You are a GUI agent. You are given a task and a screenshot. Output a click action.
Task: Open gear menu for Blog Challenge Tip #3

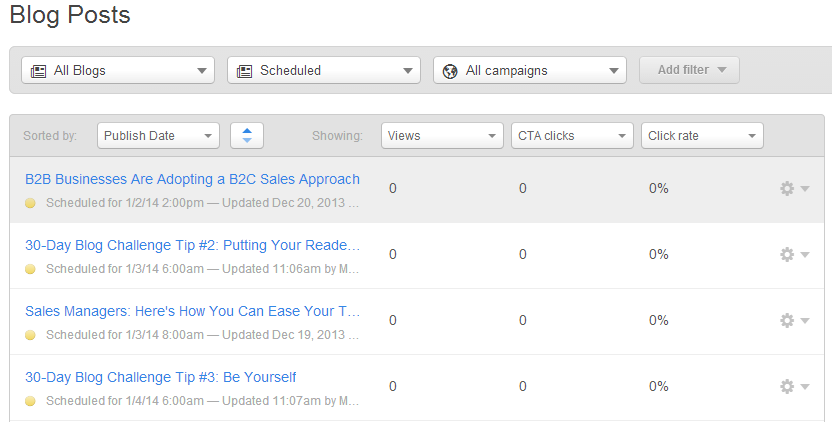pyautogui.click(x=794, y=387)
